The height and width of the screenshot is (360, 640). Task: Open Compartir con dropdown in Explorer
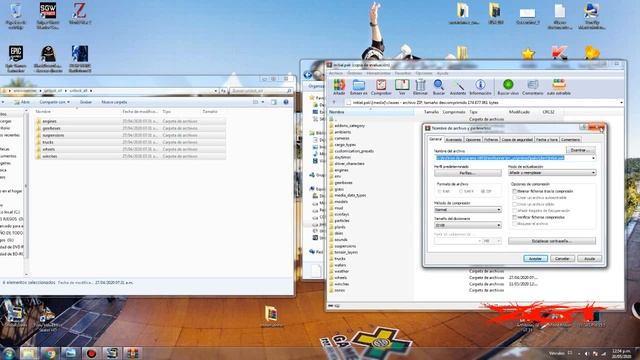55,102
